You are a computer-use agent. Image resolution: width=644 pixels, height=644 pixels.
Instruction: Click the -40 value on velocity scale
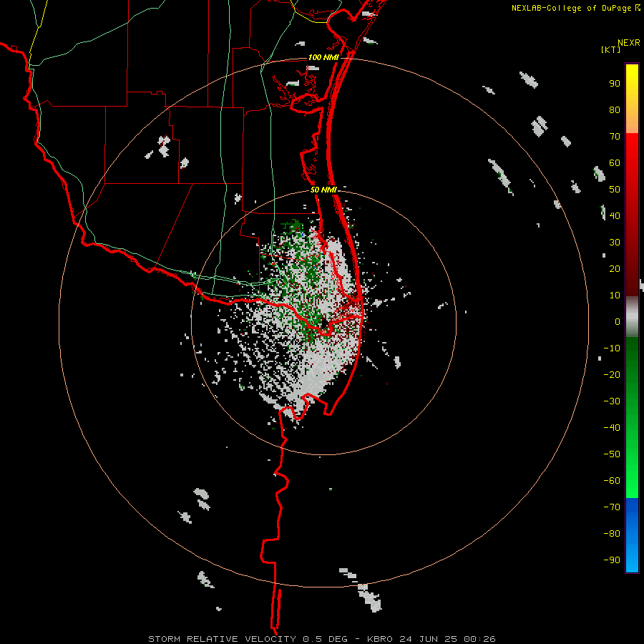(612, 428)
